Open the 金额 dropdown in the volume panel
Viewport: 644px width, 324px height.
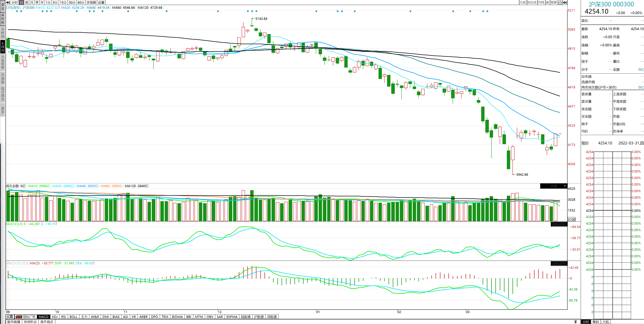pyautogui.click(x=554, y=186)
